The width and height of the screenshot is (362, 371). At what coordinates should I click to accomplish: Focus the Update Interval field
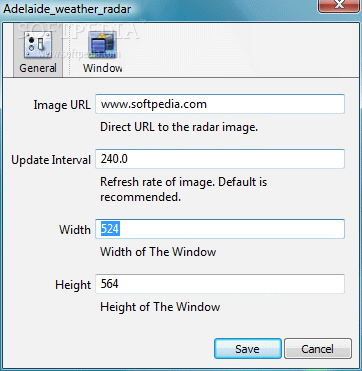(220, 159)
